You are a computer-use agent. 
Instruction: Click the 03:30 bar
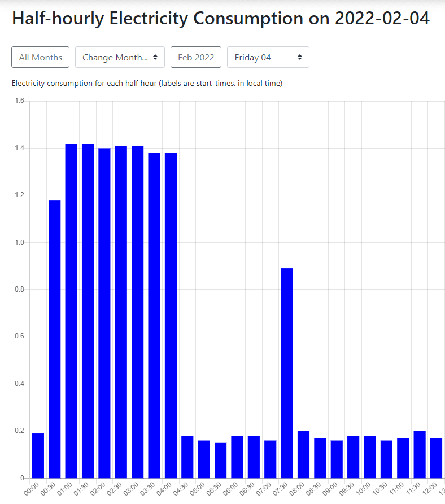pyautogui.click(x=154, y=315)
